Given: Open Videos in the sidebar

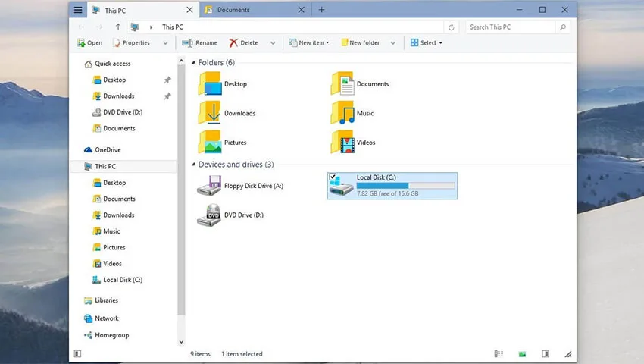Looking at the screenshot, I should pos(107,264).
